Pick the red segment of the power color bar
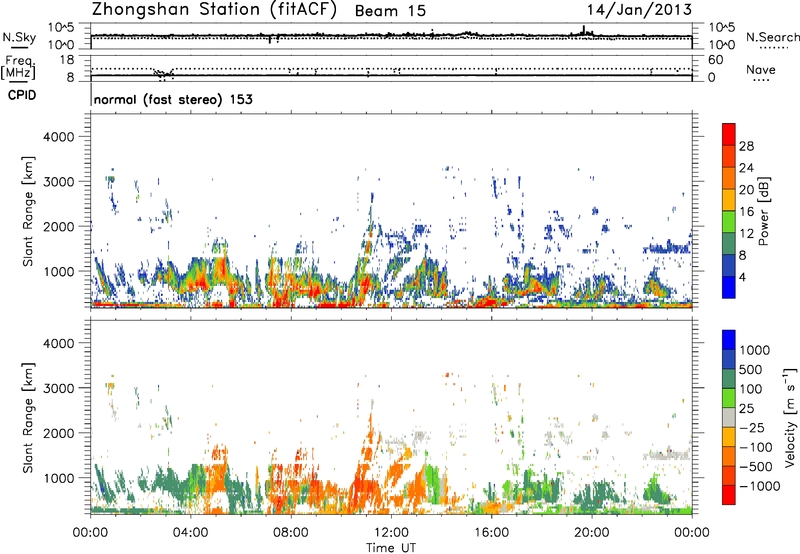 coord(729,135)
